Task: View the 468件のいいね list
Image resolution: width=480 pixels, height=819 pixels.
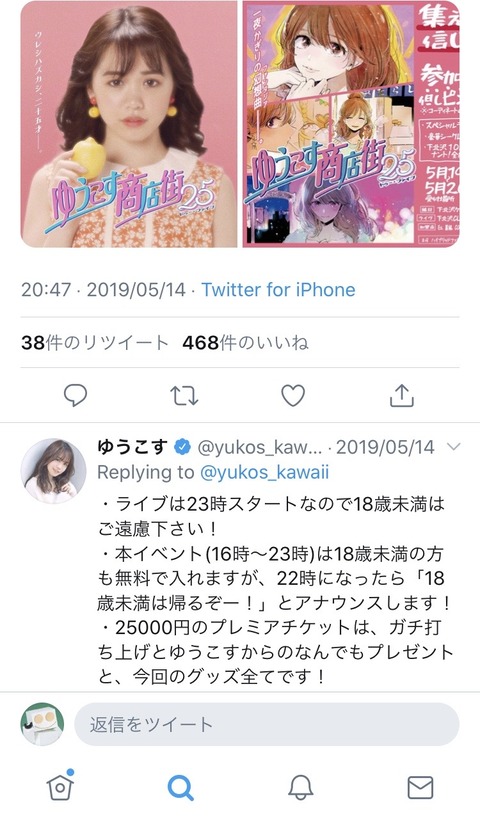Action: (x=245, y=343)
